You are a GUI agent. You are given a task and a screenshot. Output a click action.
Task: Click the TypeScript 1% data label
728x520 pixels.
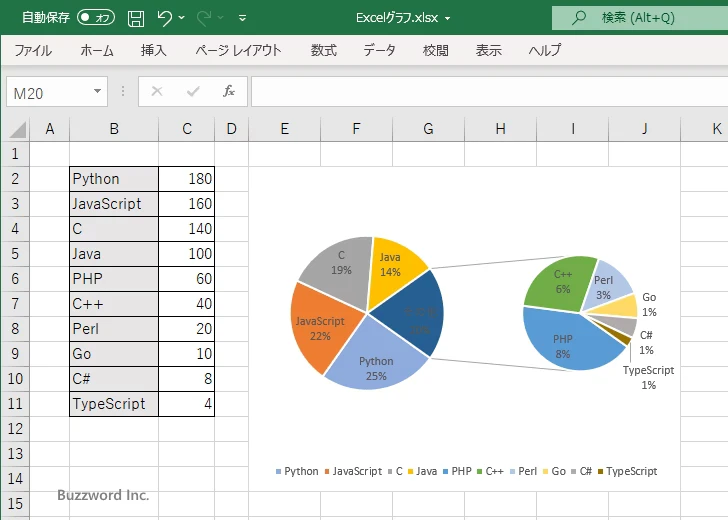tap(649, 377)
